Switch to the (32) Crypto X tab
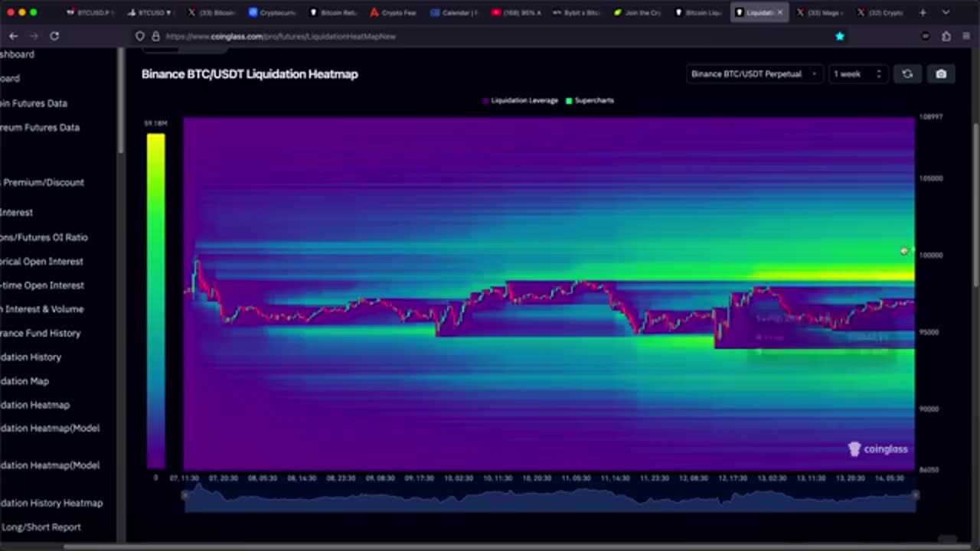 point(880,12)
